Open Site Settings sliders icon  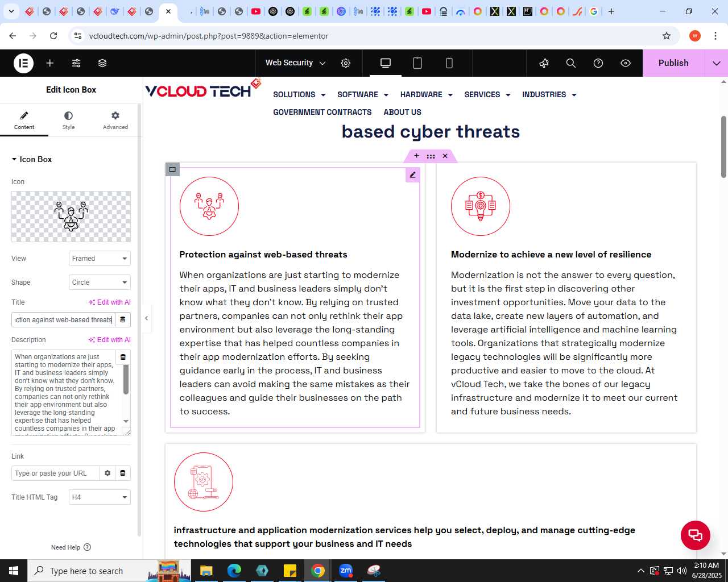[76, 63]
